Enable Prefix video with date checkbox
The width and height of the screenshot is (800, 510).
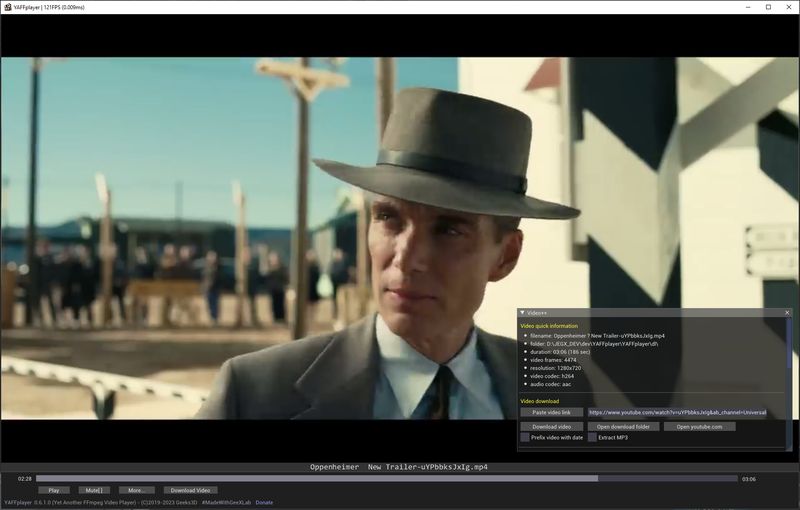point(524,437)
